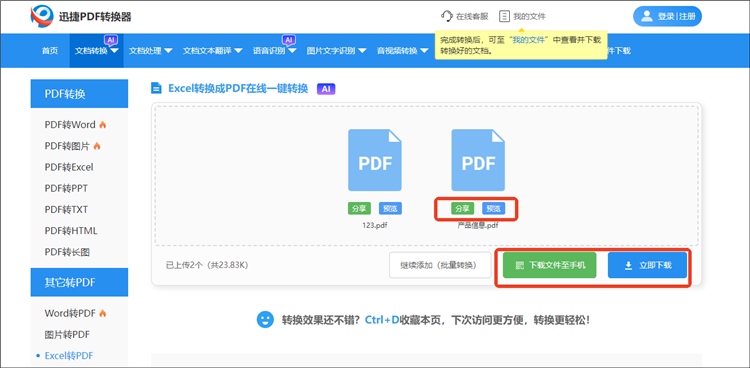The height and width of the screenshot is (368, 750).
Task: Select PDF转Excel in the sidebar
Action: tap(69, 167)
